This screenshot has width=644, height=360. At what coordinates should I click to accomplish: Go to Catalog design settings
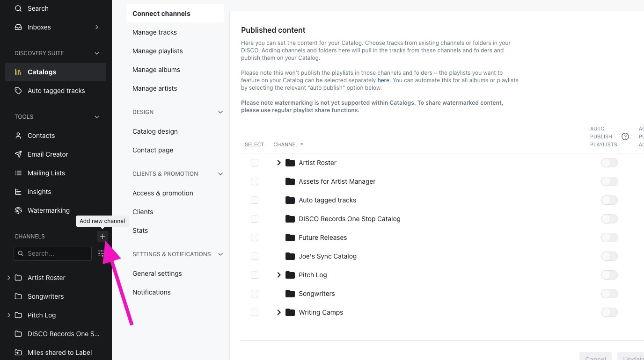click(x=155, y=131)
